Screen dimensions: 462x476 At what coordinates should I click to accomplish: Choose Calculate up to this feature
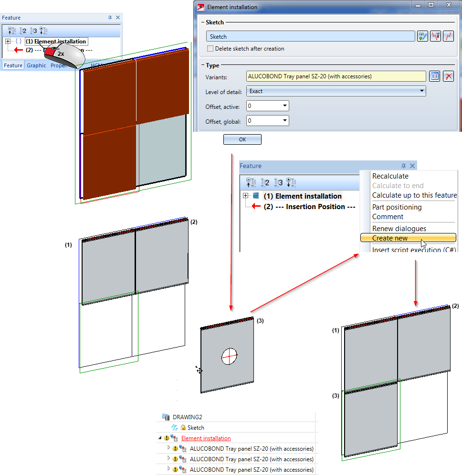pos(414,195)
